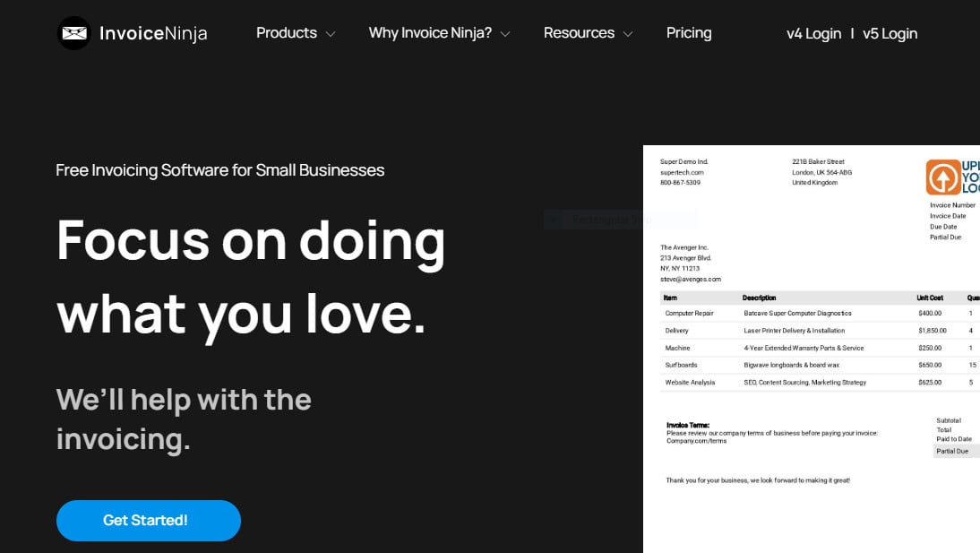Click the 'Total' label on the invoice
Image resolution: width=980 pixels, height=553 pixels.
(x=944, y=430)
